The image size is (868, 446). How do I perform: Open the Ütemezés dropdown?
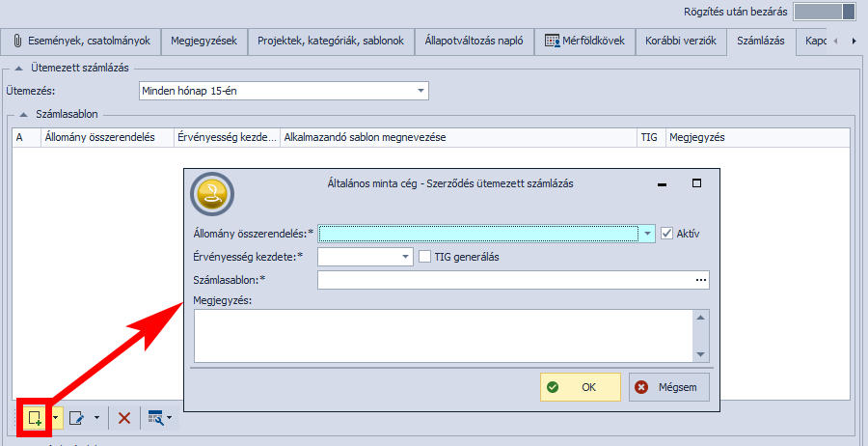click(420, 91)
